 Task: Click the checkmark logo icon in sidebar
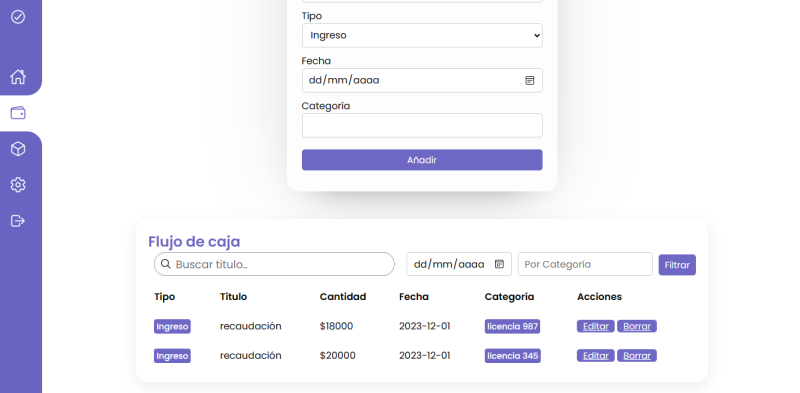[x=18, y=17]
